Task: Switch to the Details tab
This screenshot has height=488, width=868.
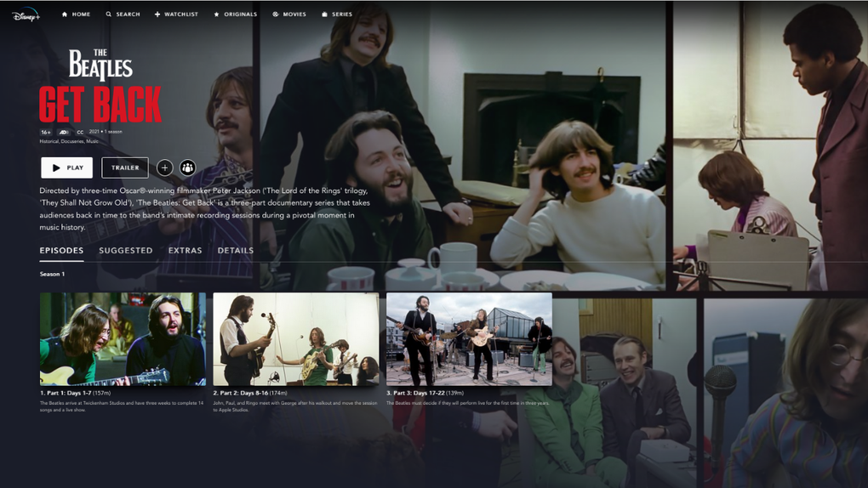Action: tap(235, 251)
